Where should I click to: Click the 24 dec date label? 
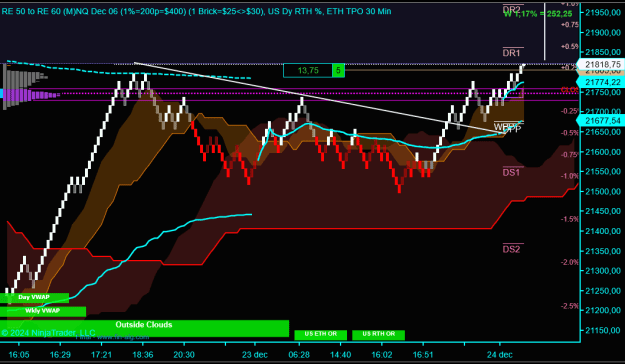pyautogui.click(x=499, y=355)
